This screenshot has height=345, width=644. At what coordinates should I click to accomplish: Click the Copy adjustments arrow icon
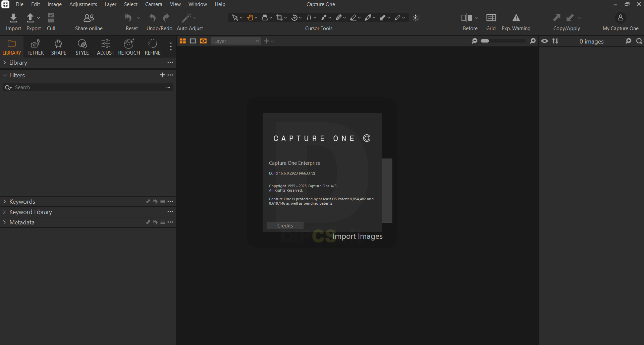pyautogui.click(x=557, y=18)
